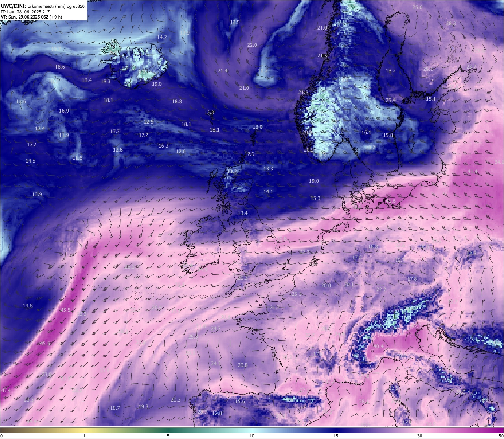Click the 16.3 value label

(x=163, y=146)
